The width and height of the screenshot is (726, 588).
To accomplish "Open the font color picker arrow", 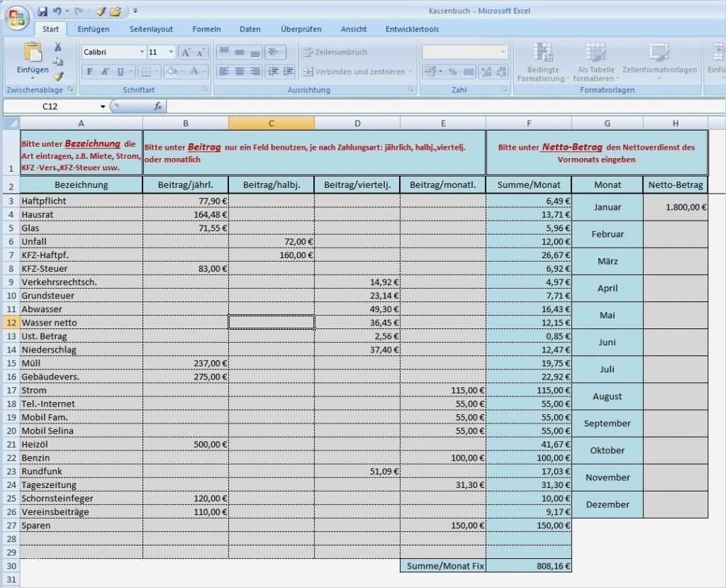I will coord(204,70).
